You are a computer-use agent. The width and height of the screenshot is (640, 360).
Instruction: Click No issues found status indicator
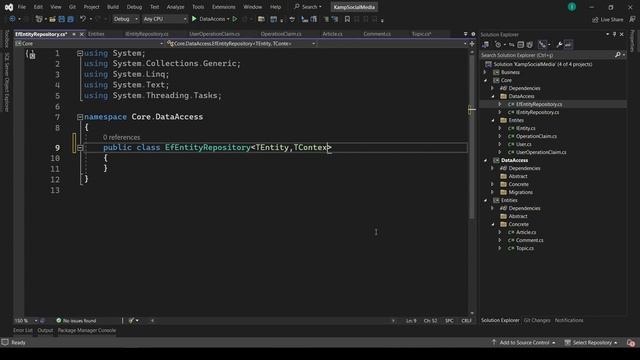click(76, 321)
